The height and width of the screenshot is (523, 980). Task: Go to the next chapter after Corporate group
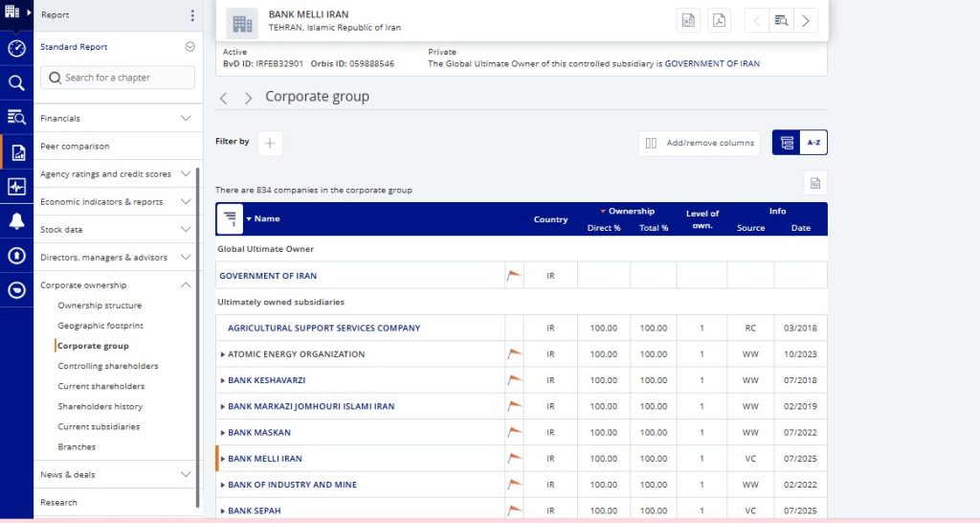click(248, 99)
